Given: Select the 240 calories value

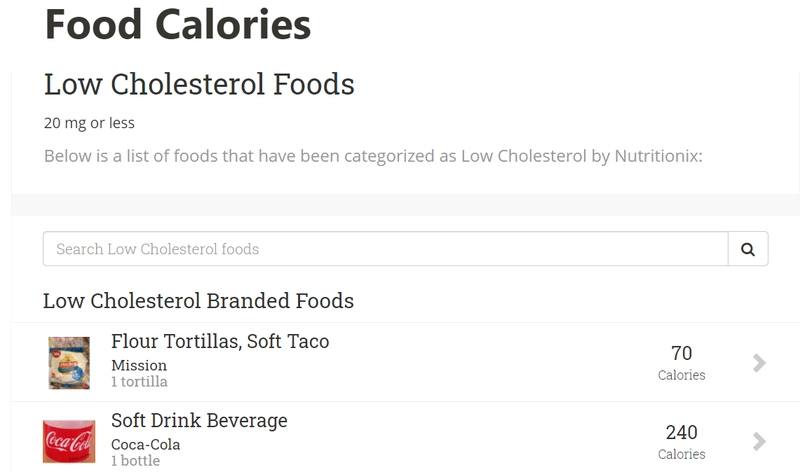Looking at the screenshot, I should [681, 432].
